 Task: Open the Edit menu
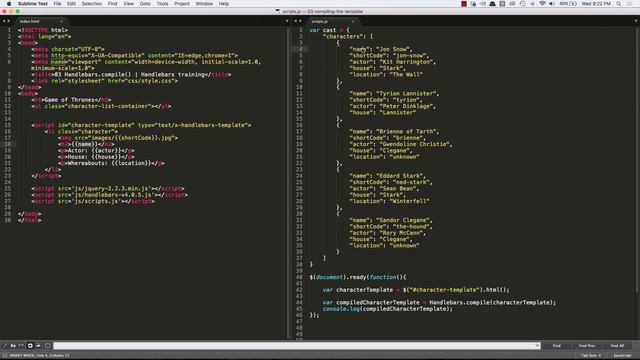click(x=71, y=4)
